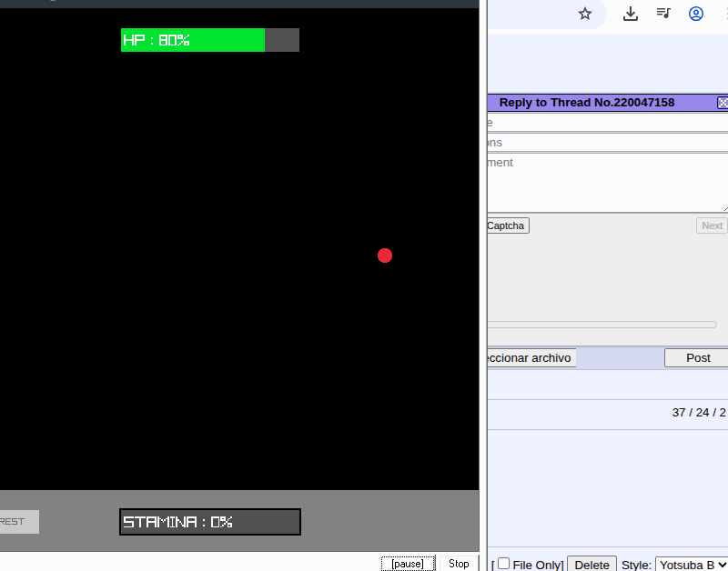Click the Post button
728x571 pixels.
click(696, 357)
